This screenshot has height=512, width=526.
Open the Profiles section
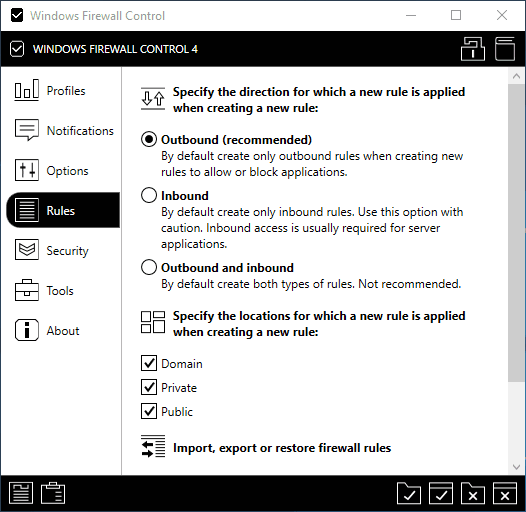click(63, 91)
